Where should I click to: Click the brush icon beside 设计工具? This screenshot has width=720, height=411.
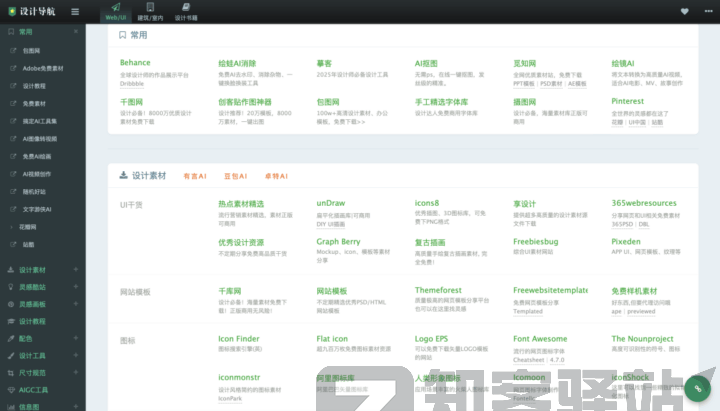11,355
